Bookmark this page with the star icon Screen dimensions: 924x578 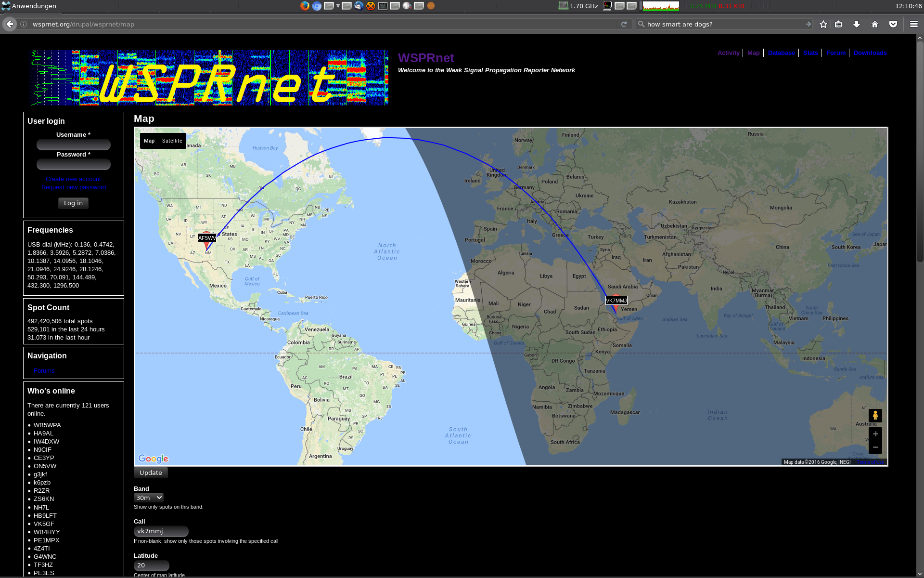pyautogui.click(x=823, y=24)
